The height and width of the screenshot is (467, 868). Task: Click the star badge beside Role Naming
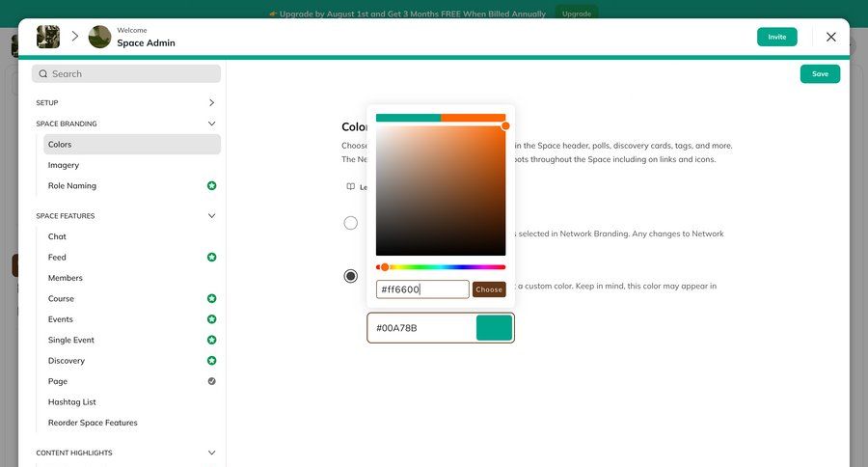pos(211,185)
